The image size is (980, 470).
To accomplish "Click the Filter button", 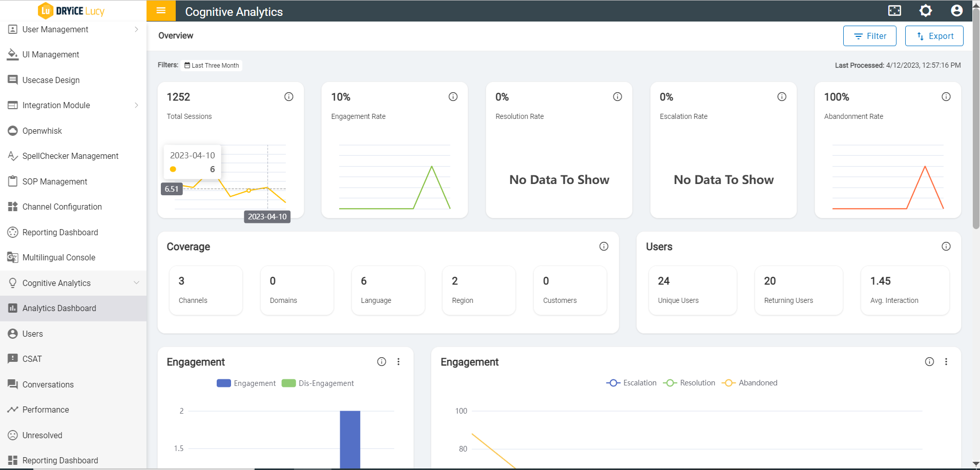I will [x=869, y=36].
